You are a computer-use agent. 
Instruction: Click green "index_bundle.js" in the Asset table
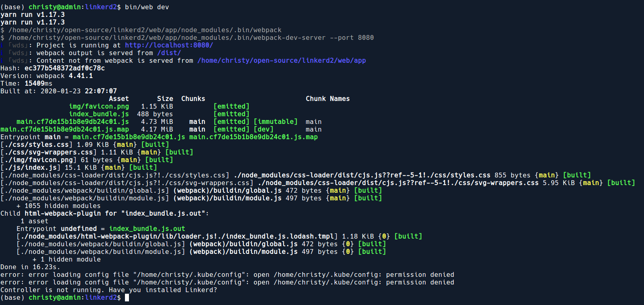coord(99,114)
